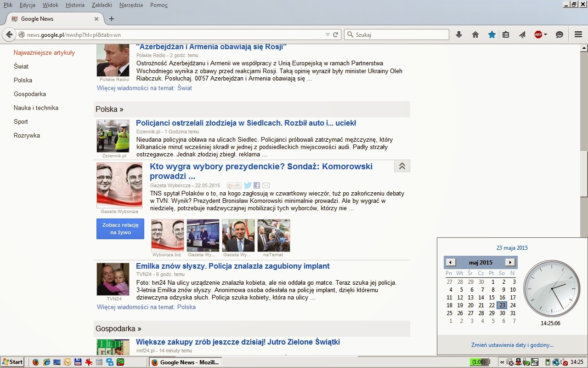Open the Wyborcza.biz thumbnail image
Screen dimensions: 588x368
point(168,235)
